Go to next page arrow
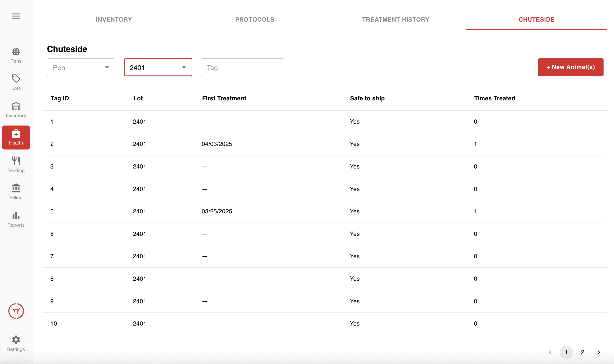 599,352
